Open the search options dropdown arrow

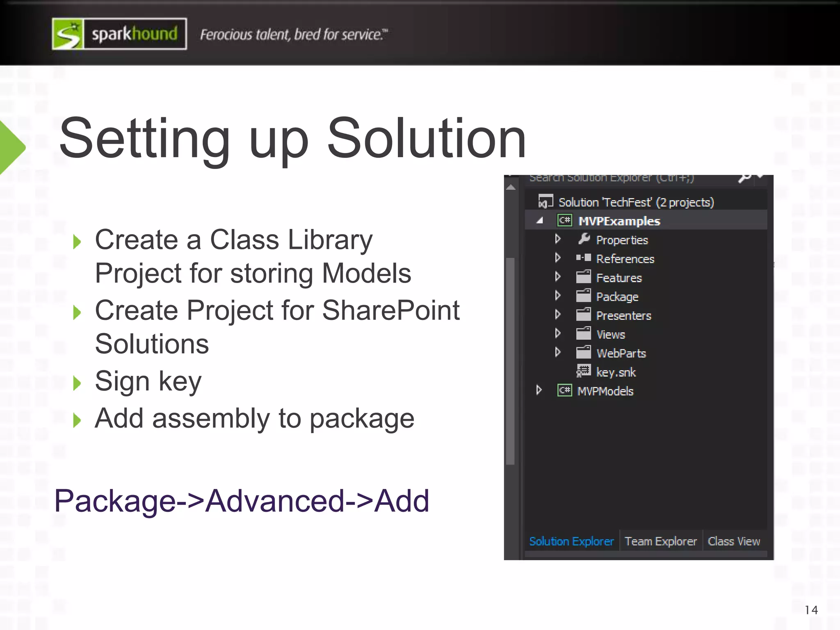761,177
